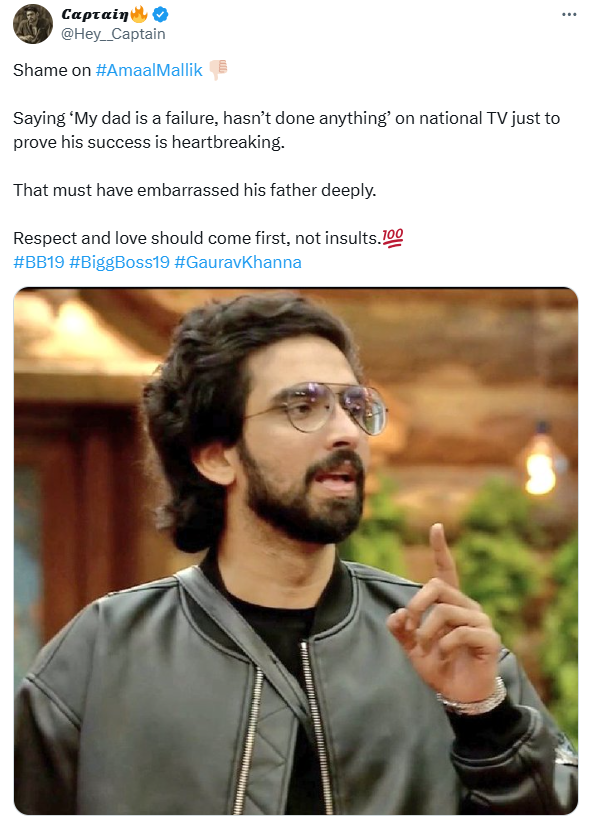Click 'That must have embarrassed his father deeply'
This screenshot has width=592, height=824.
[194, 190]
